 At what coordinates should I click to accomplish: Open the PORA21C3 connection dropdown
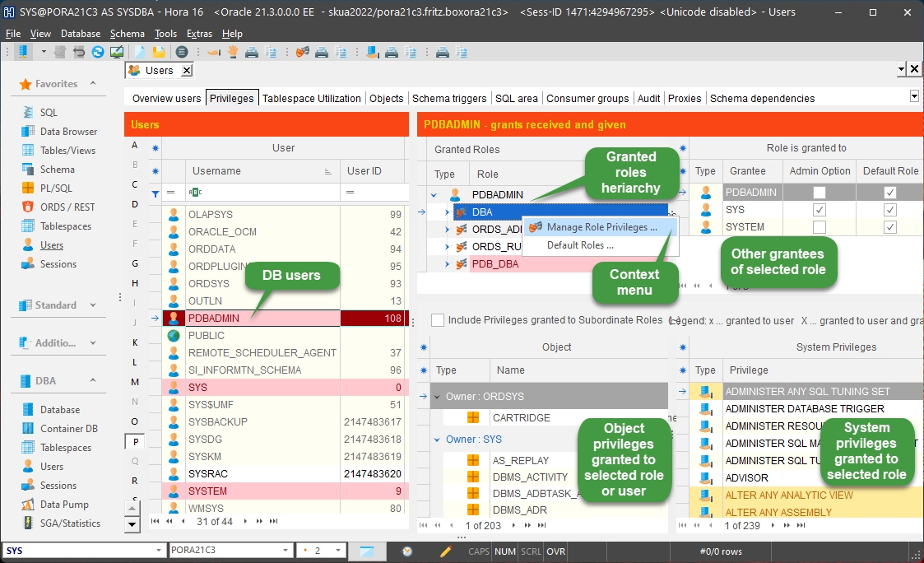286,551
